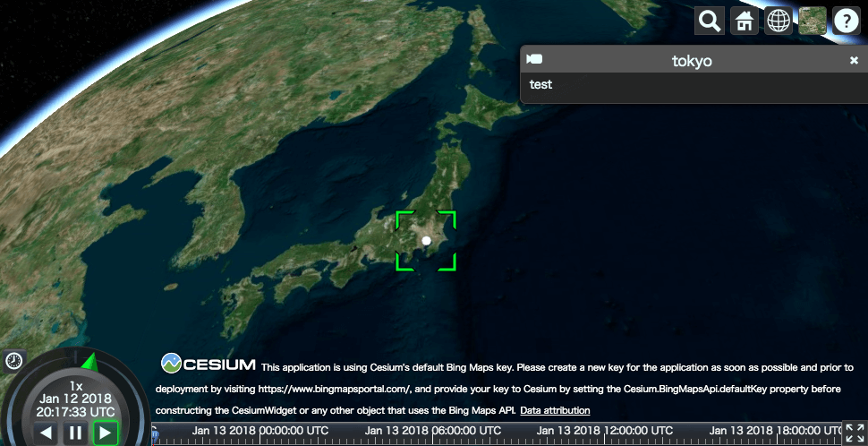
Task: Select the tokyo point marker
Action: [x=426, y=240]
